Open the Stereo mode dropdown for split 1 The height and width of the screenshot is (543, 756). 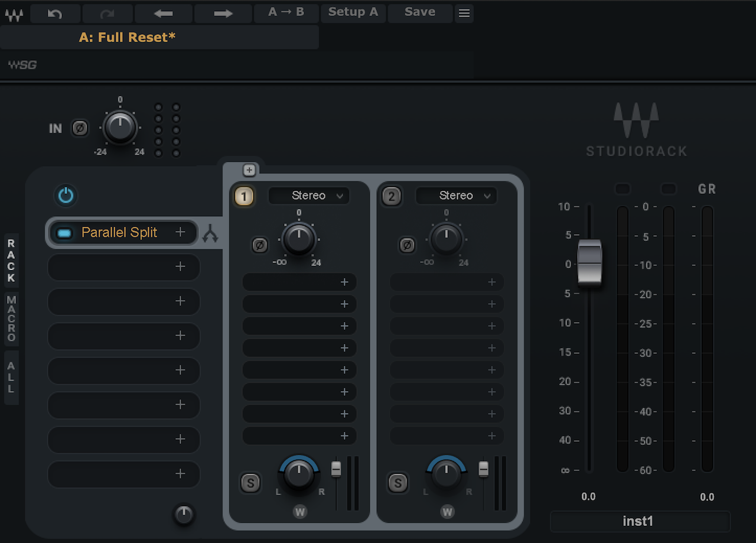pyautogui.click(x=309, y=196)
